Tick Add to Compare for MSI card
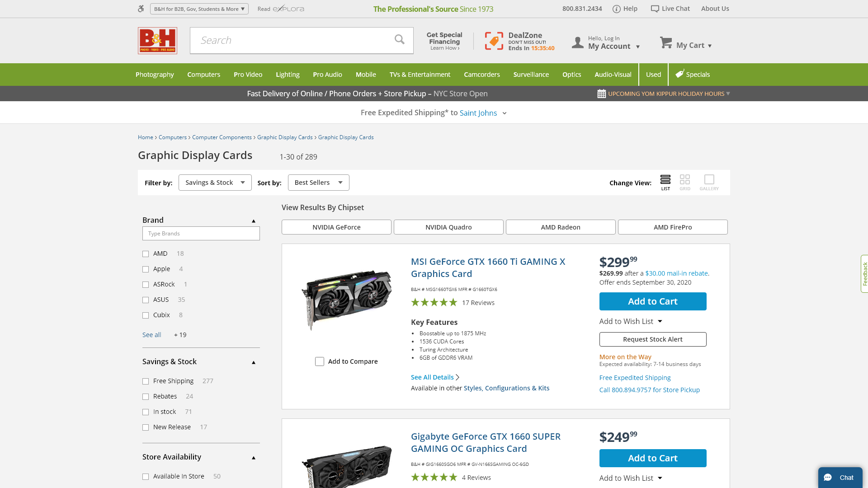 pyautogui.click(x=320, y=361)
